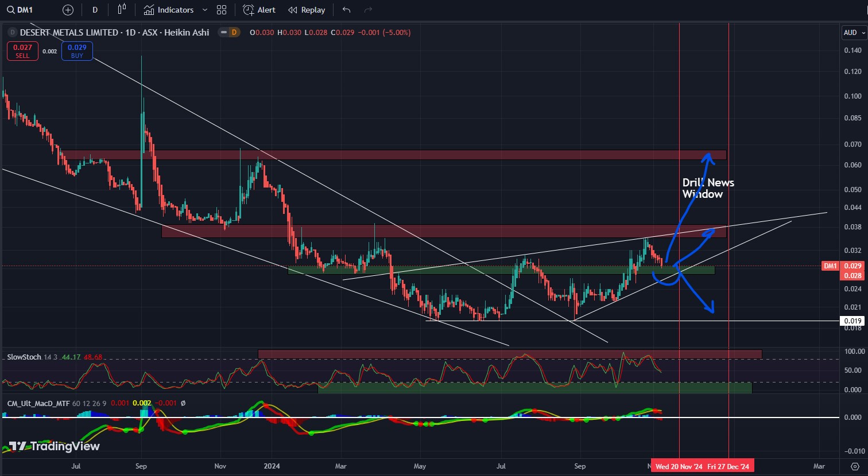Click the SlowStoch indicator legend

click(x=24, y=357)
